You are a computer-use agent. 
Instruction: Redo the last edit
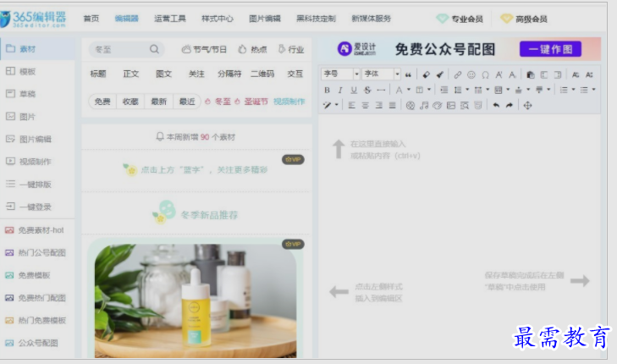coord(510,106)
